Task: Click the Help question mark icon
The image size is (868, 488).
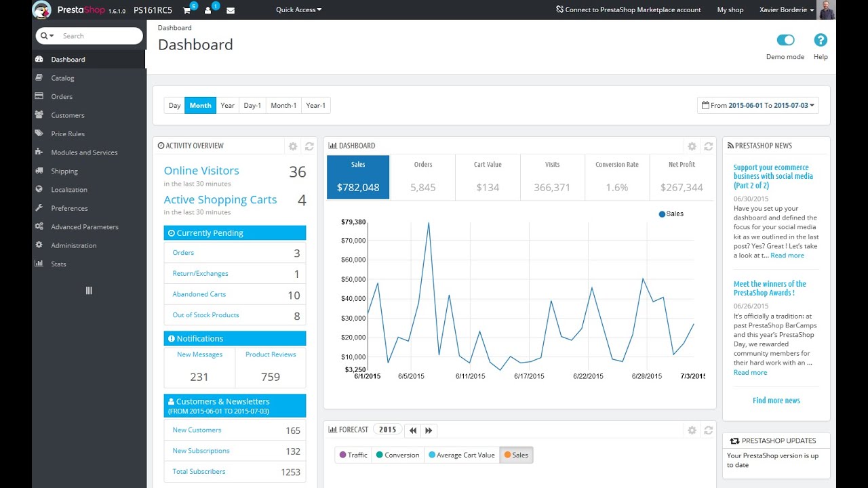Action: (x=821, y=41)
